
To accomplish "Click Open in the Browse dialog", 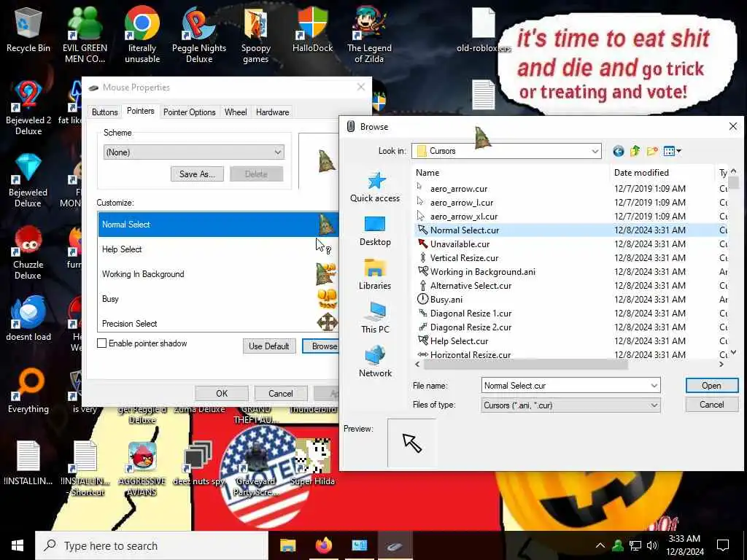I will 712,386.
